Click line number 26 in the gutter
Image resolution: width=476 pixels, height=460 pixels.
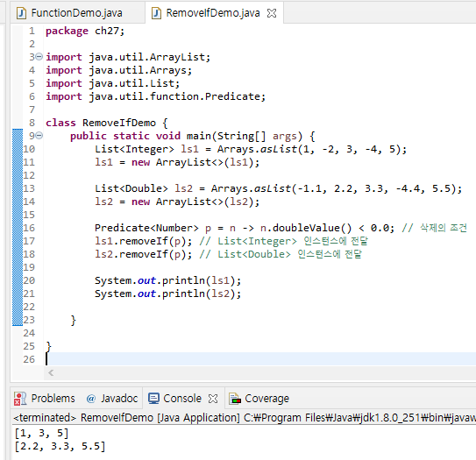pos(29,359)
